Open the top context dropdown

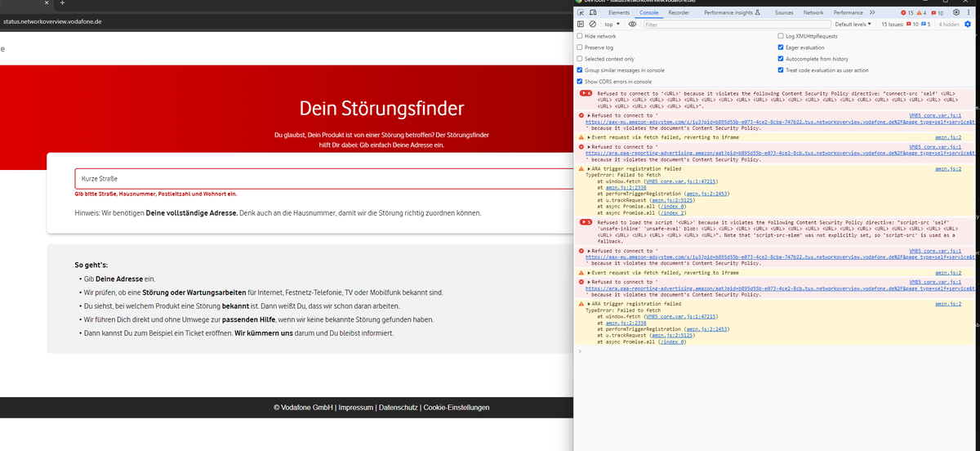[x=612, y=25]
